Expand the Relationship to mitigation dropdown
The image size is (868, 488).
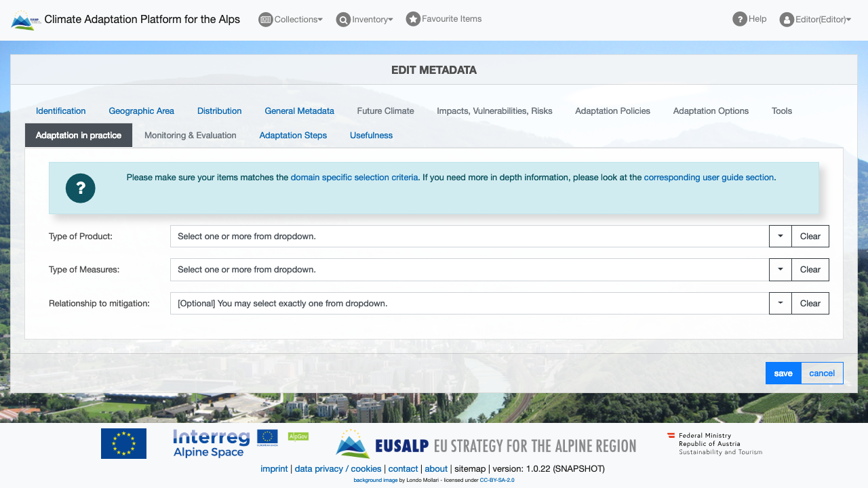pyautogui.click(x=780, y=304)
